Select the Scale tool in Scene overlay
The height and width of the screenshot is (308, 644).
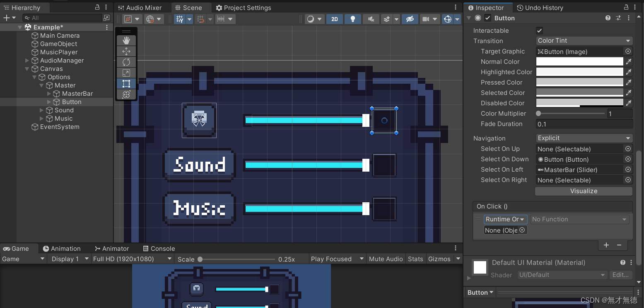(126, 73)
